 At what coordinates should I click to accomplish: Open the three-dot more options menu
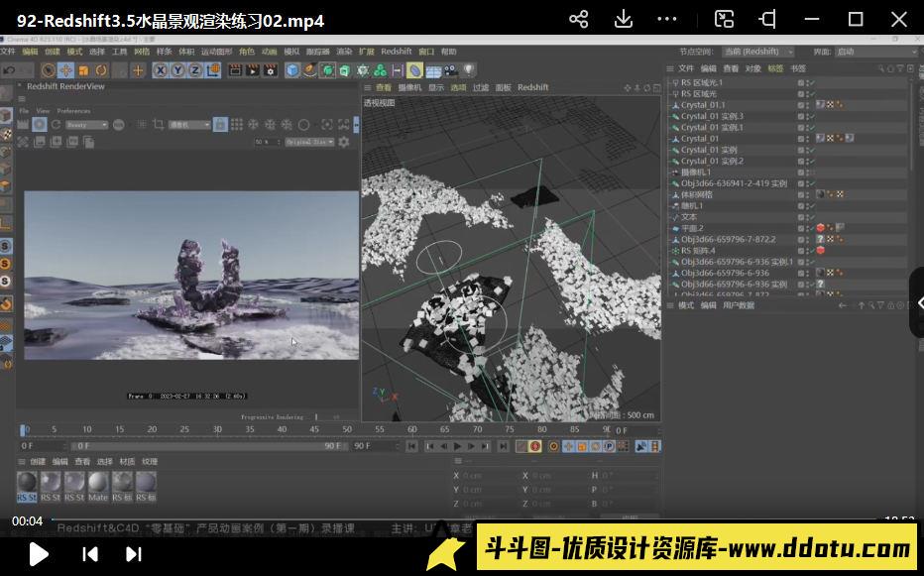click(x=666, y=20)
